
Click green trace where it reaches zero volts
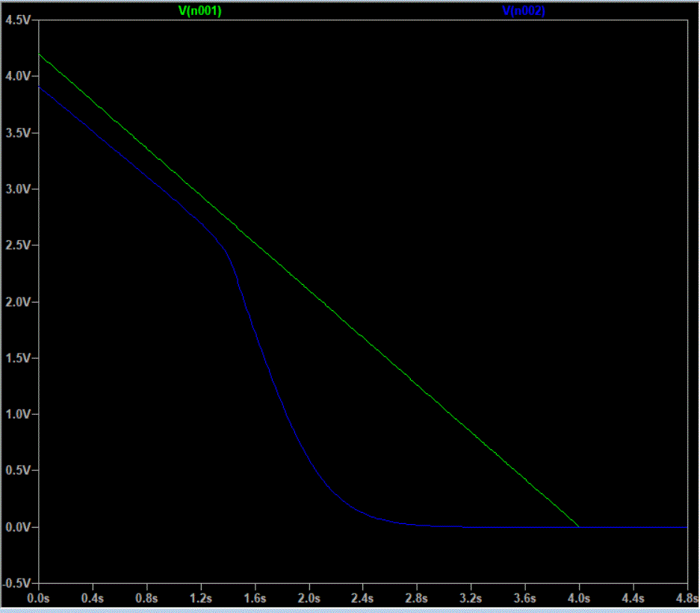(x=579, y=526)
